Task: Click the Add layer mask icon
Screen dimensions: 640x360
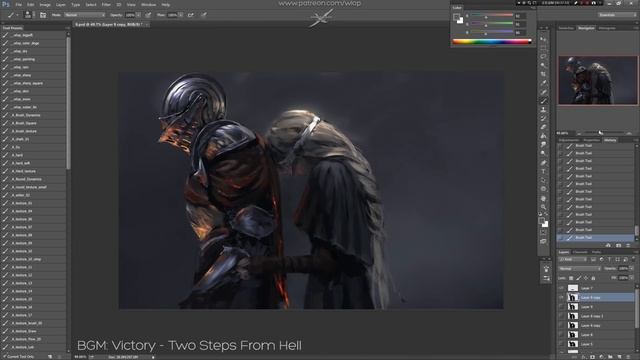Action: coord(592,357)
